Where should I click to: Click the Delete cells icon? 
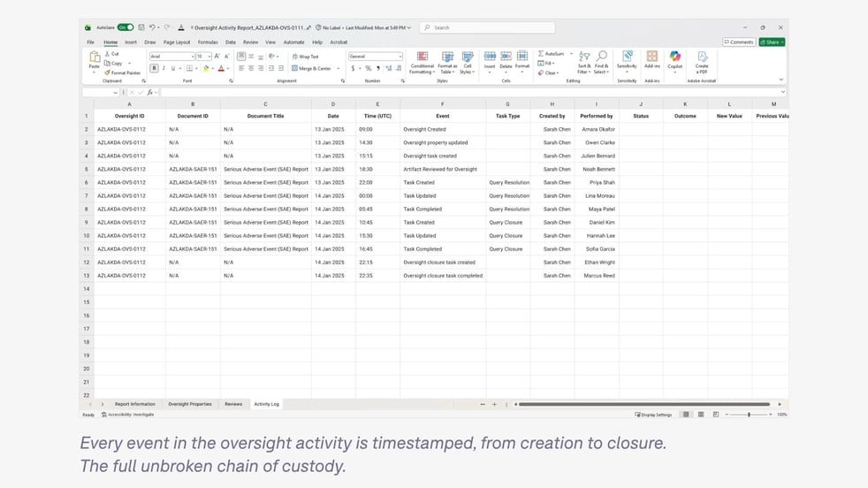(506, 57)
